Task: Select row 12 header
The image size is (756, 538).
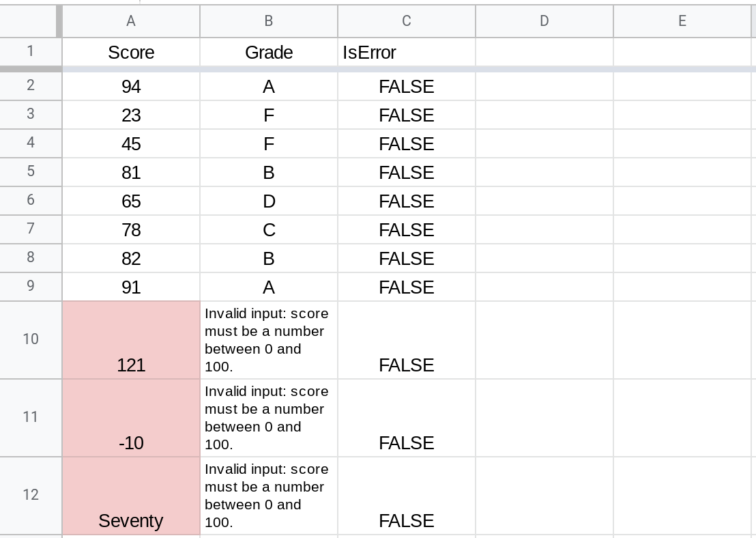Action: 31,496
